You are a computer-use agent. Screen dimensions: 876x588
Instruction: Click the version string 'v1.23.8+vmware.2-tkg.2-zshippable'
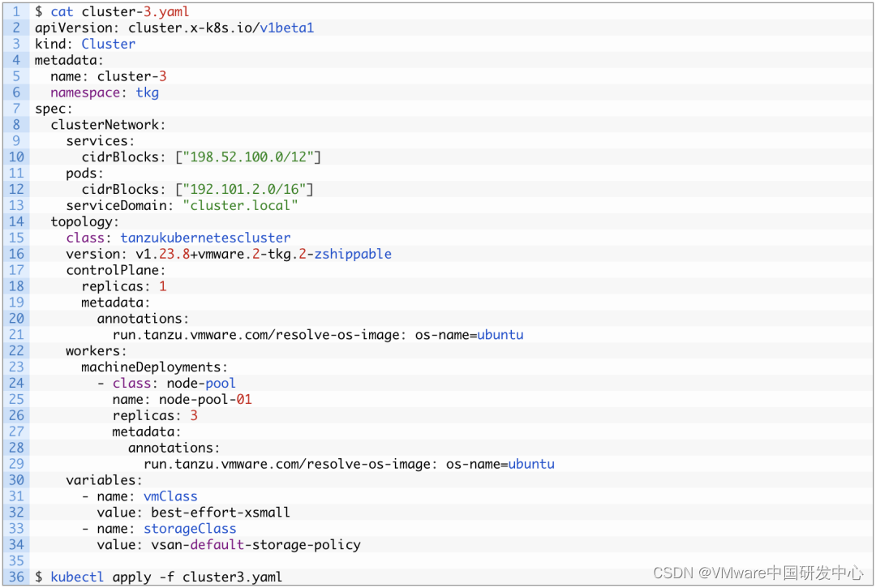click(264, 254)
